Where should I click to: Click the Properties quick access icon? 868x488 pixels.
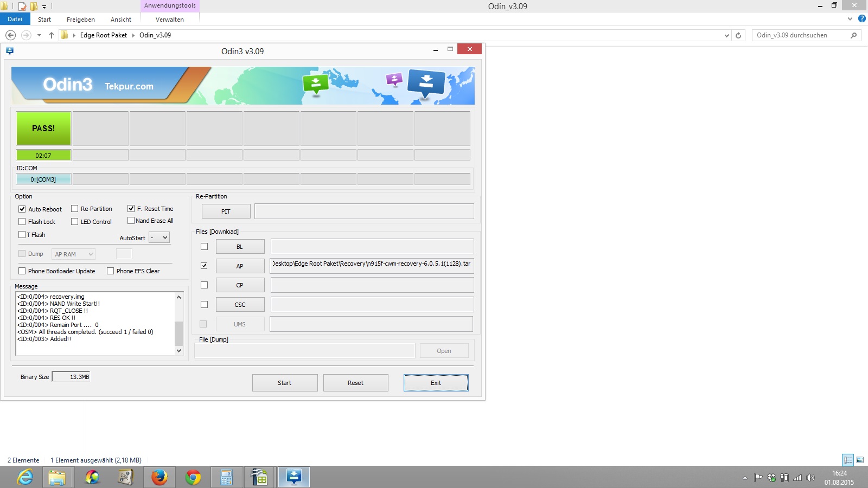click(x=22, y=7)
